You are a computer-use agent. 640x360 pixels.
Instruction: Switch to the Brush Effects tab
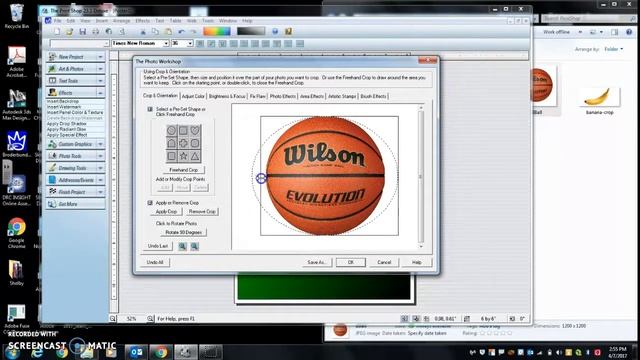tap(373, 96)
